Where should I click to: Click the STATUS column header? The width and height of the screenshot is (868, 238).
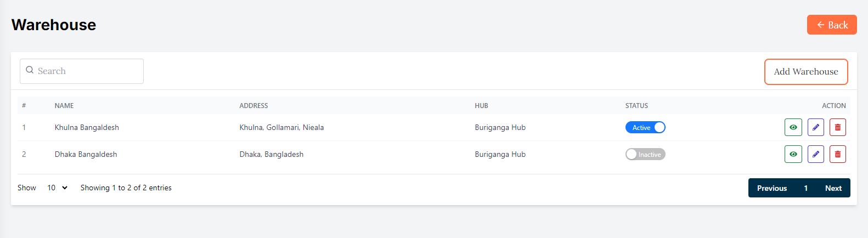tap(636, 106)
